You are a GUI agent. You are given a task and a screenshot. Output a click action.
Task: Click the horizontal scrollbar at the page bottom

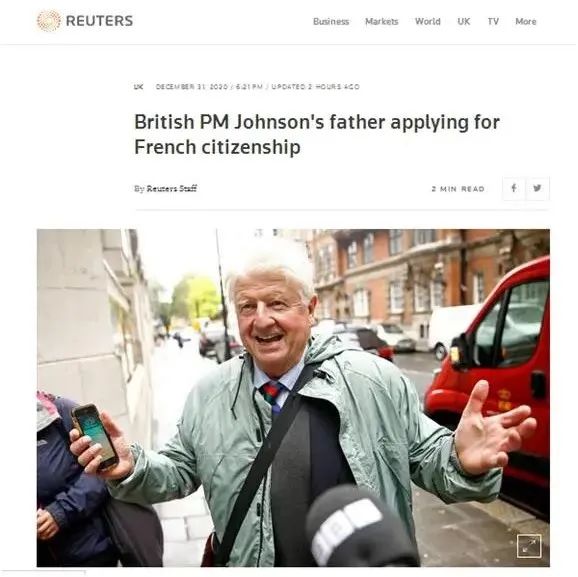point(42,573)
